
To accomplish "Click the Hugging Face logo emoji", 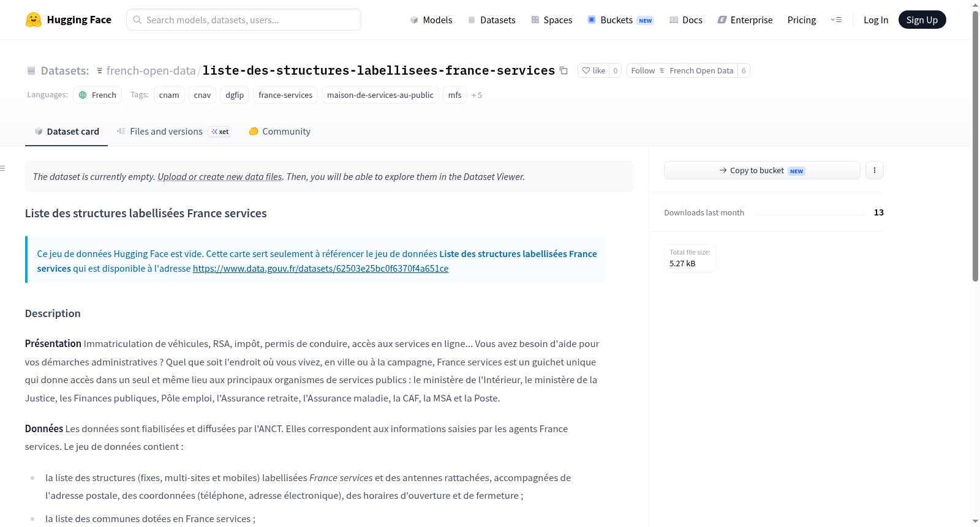I will [34, 20].
